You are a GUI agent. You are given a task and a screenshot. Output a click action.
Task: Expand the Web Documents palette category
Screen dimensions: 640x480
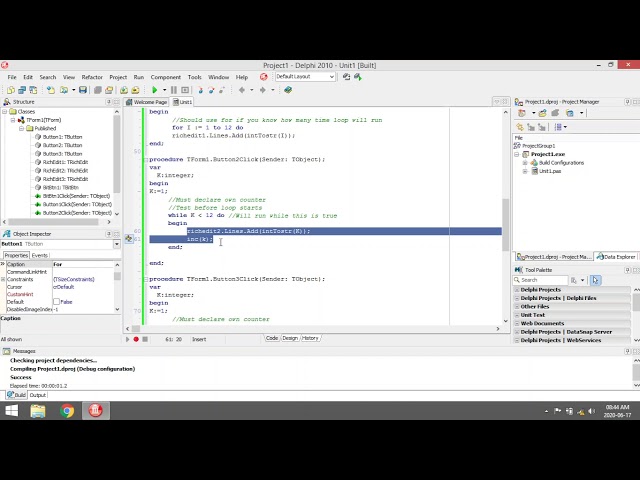click(517, 323)
